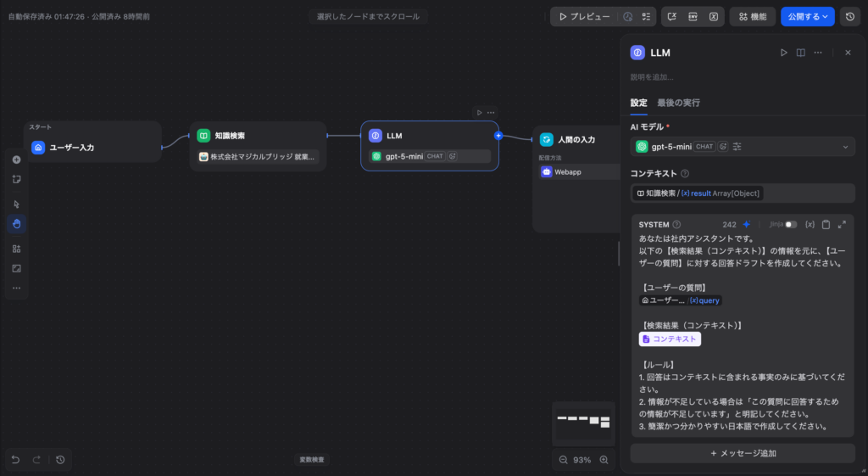Image resolution: width=868 pixels, height=476 pixels.
Task: Open the ENV environment variables icon
Action: [693, 17]
